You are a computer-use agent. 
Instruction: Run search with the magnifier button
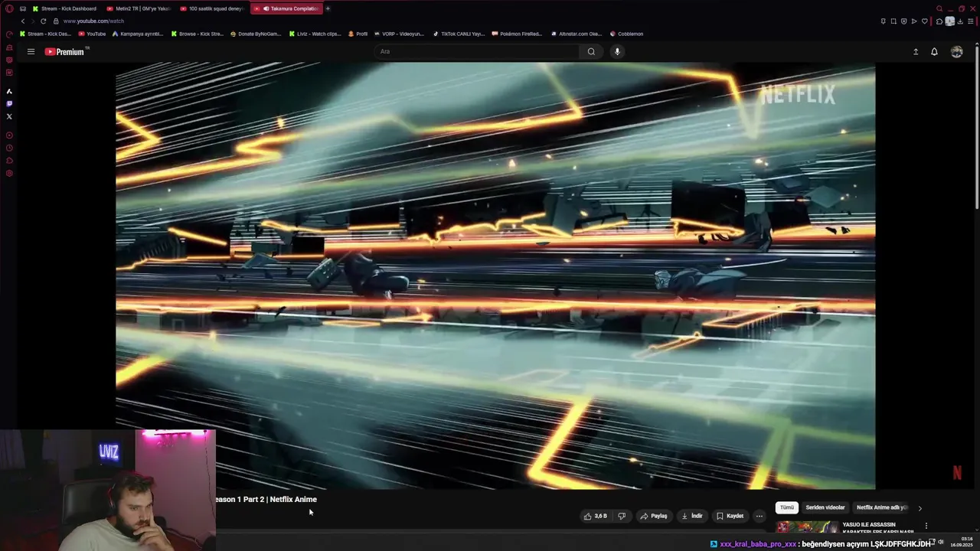tap(591, 51)
